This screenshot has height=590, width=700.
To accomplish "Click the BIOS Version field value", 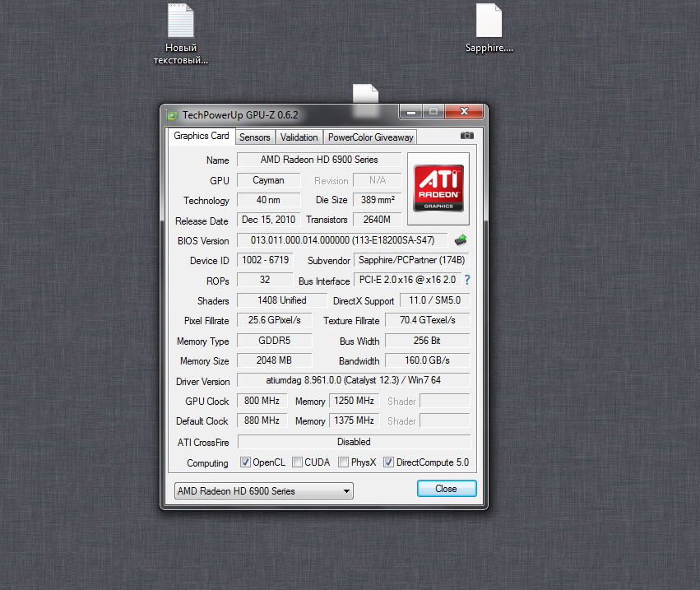I will pos(342,240).
